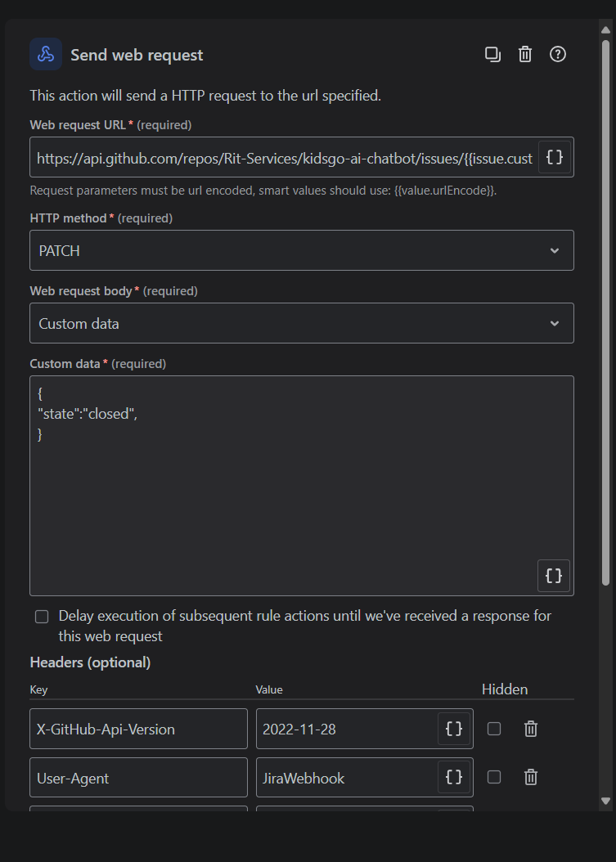Click the "Send web request" title
Image resolution: width=616 pixels, height=862 pixels.
(137, 55)
